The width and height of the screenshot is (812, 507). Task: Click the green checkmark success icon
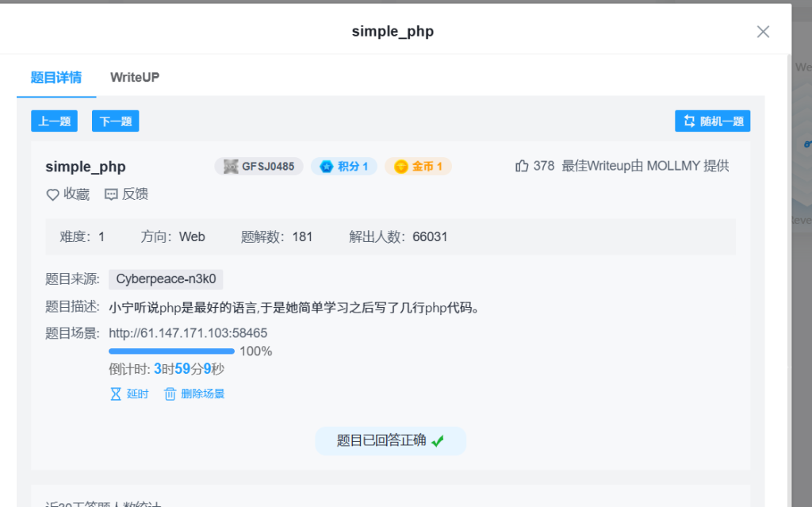tap(438, 440)
